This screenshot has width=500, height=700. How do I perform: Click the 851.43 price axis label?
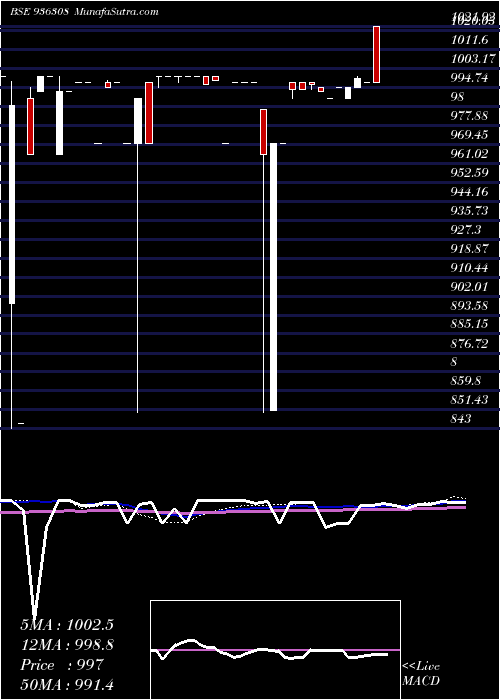pos(469,400)
